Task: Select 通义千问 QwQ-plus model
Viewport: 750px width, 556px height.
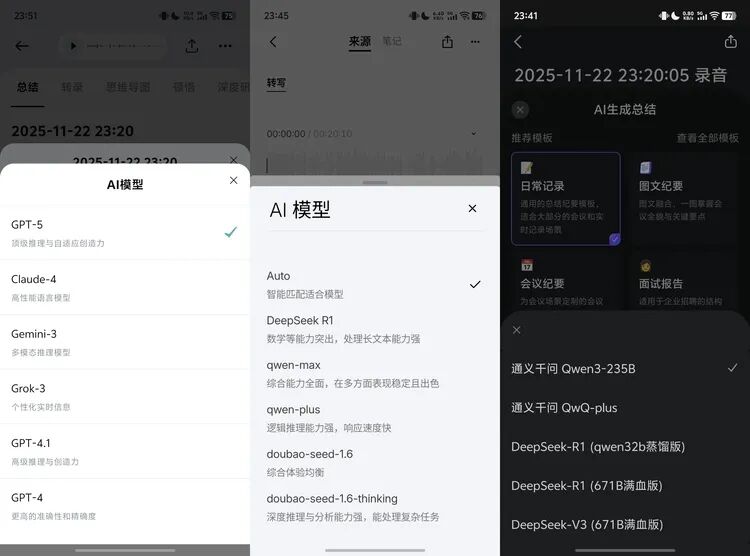Action: click(625, 408)
